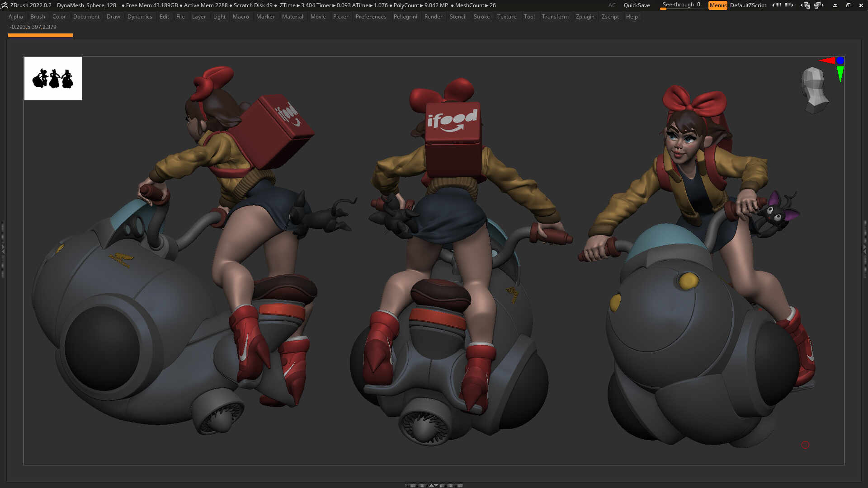Open the Macro menu
This screenshot has height=488, width=868.
coord(241,17)
